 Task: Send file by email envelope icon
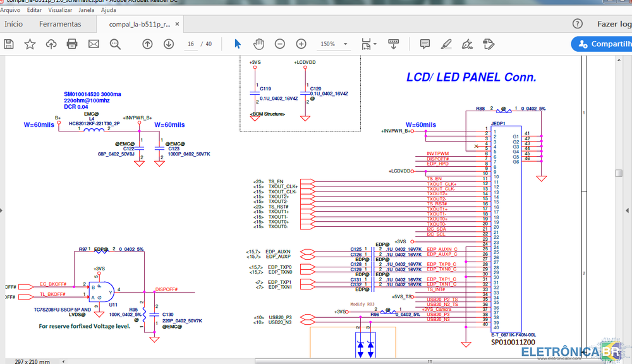(94, 44)
